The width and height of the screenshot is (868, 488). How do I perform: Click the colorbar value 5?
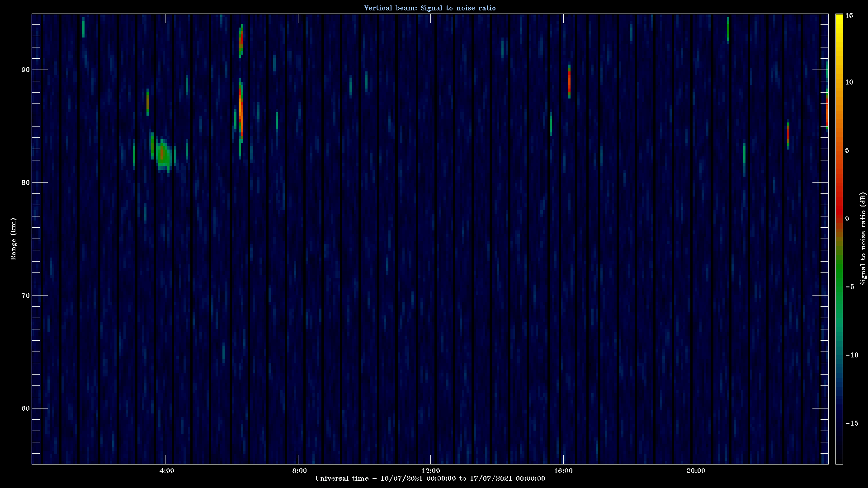pos(847,150)
